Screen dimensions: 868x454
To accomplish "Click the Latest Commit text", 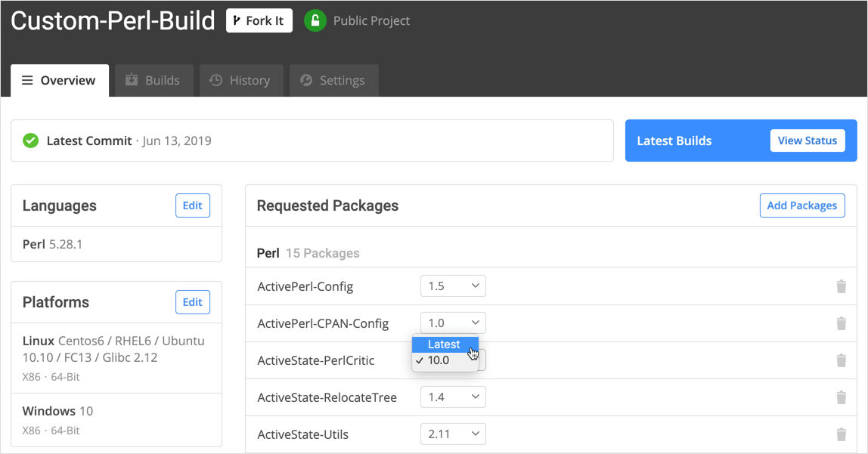I will [89, 141].
